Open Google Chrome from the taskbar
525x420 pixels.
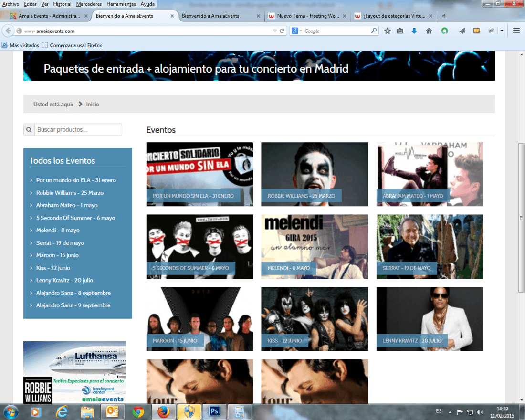click(138, 411)
